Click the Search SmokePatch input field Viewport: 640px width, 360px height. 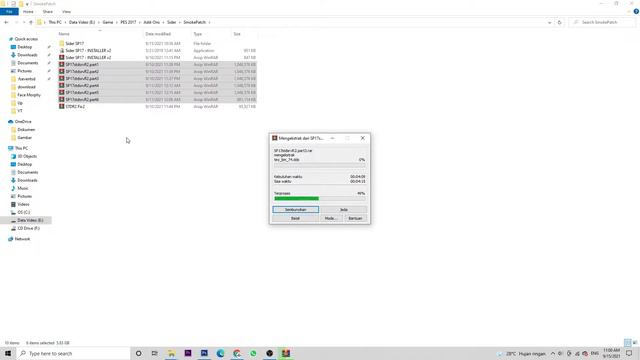[x=602, y=22]
